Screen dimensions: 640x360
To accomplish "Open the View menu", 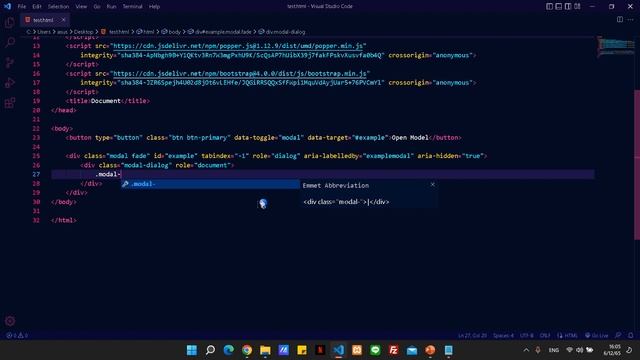I will pyautogui.click(x=81, y=7).
